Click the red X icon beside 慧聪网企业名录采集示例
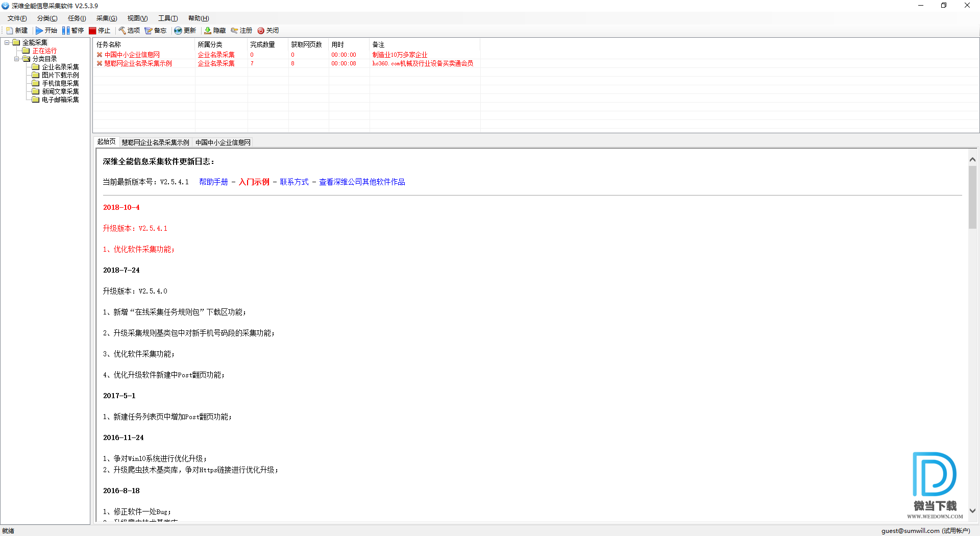Image resolution: width=980 pixels, height=536 pixels. tap(100, 63)
